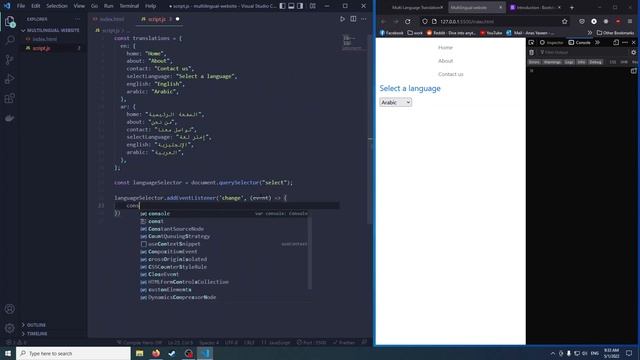This screenshot has width=640, height=360.
Task: Click the Filter Output field in console
Action: click(583, 52)
